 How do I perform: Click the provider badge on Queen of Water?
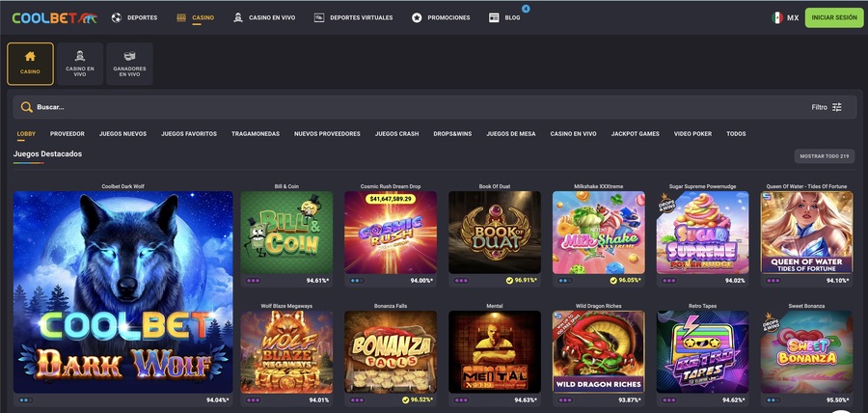[x=767, y=197]
